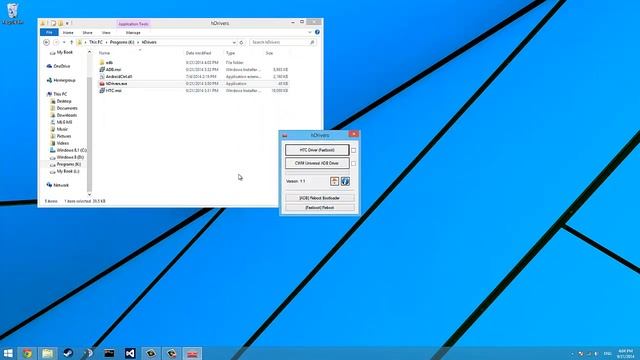Viewport: 640px width, 360px height.
Task: Click the hDrivers app icon in its title bar
Action: 285,135
